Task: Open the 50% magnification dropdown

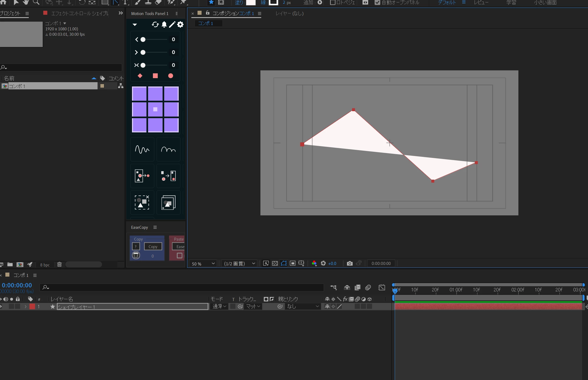Action: click(x=203, y=264)
